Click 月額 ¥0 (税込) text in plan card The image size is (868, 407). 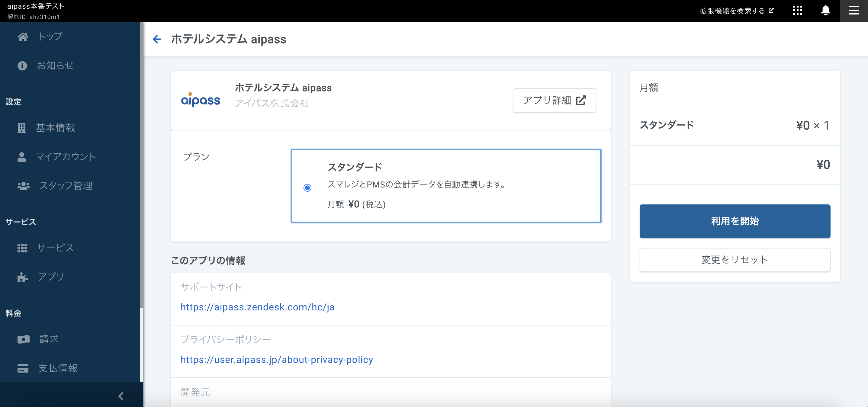click(x=356, y=204)
